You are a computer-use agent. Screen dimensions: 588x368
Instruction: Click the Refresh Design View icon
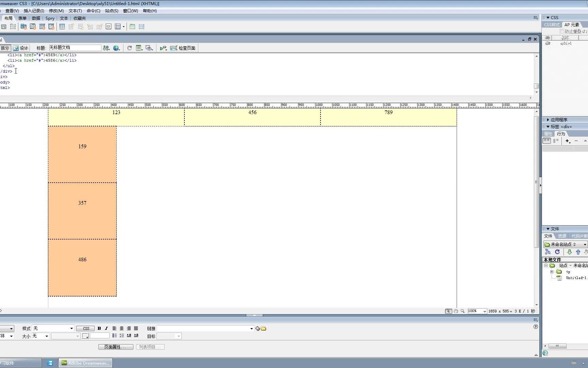point(130,48)
